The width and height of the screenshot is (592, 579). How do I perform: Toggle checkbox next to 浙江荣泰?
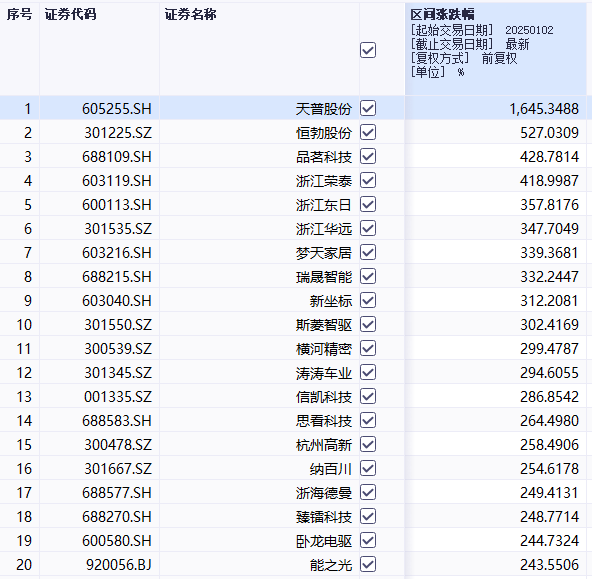368,180
